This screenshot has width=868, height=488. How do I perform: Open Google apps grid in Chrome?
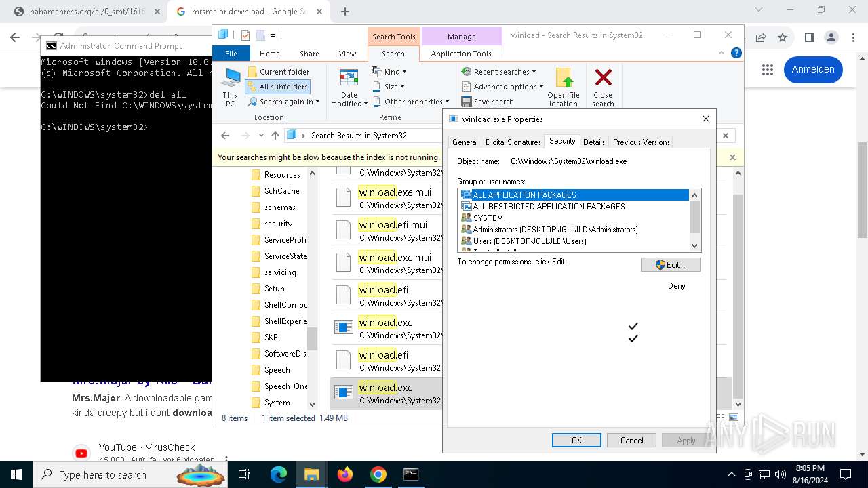point(767,69)
